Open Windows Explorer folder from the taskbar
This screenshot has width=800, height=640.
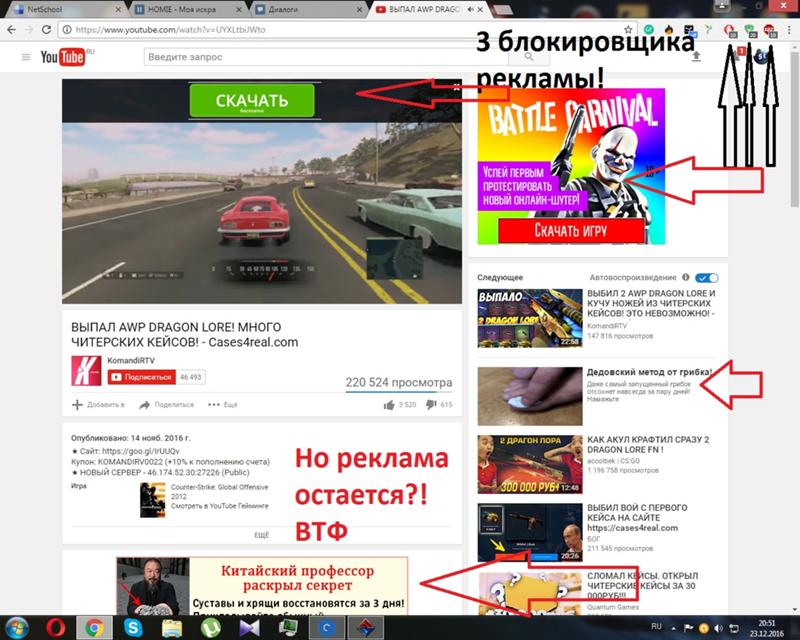(172, 627)
